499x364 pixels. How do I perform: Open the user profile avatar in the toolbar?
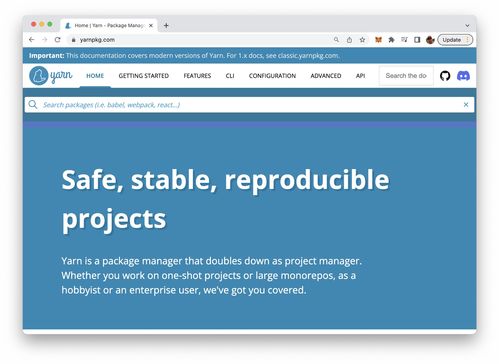point(430,40)
